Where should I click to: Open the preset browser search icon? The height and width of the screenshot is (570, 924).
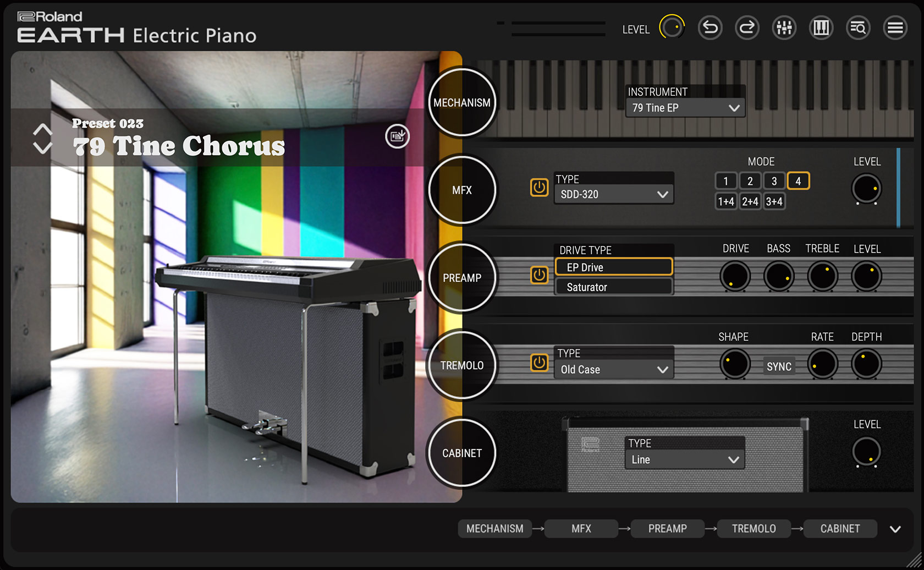click(858, 28)
